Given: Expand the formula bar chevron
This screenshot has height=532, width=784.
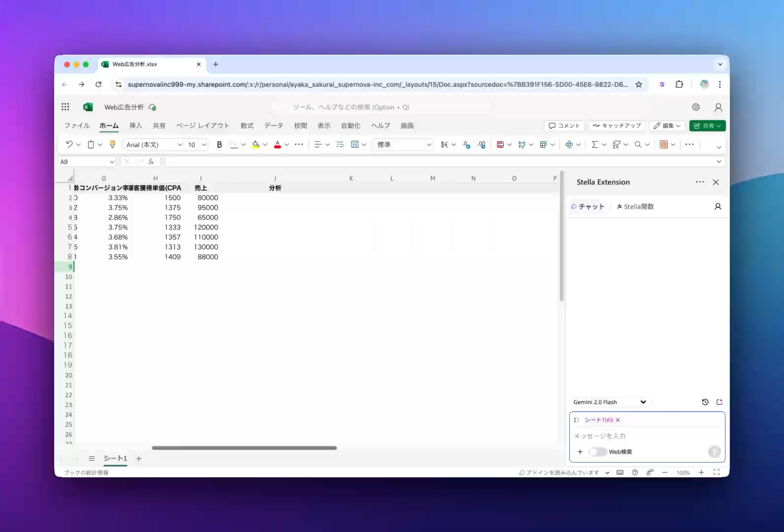Looking at the screenshot, I should pyautogui.click(x=719, y=162).
